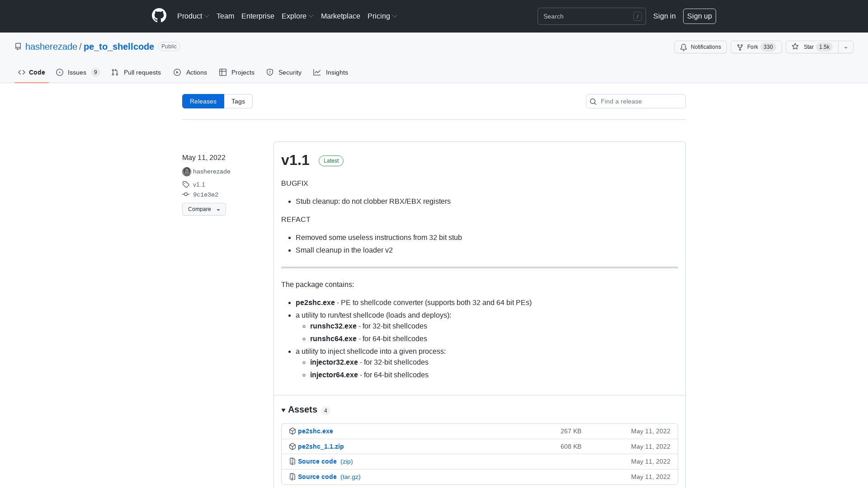Click the tag icon next to v1.1
This screenshot has width=868, height=488.
coord(186,184)
